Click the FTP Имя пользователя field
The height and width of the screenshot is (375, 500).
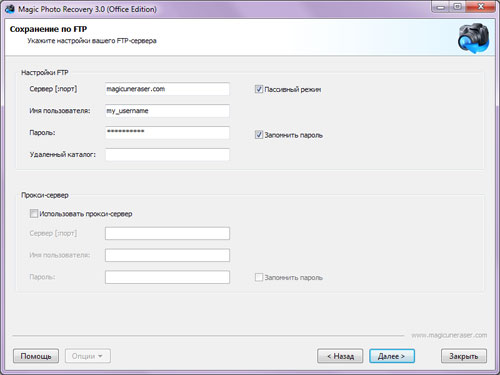click(167, 111)
